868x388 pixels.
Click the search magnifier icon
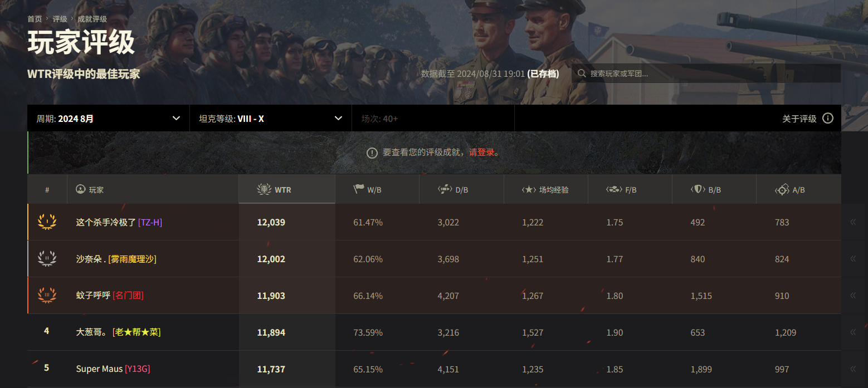click(582, 73)
